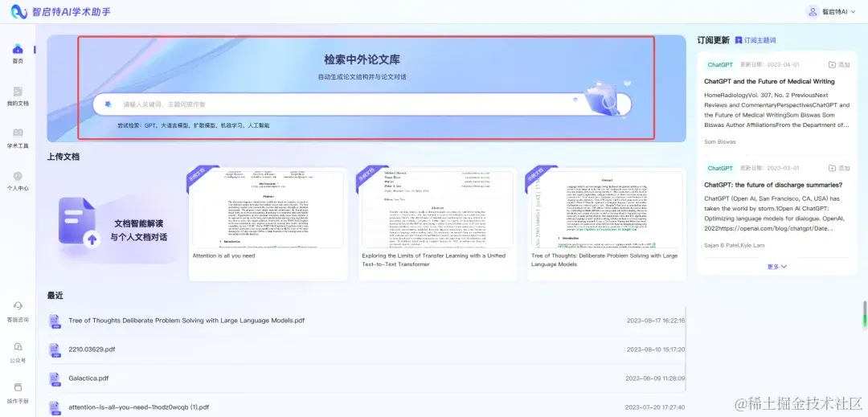Click the 检索中外论文库 heading

pos(362,59)
